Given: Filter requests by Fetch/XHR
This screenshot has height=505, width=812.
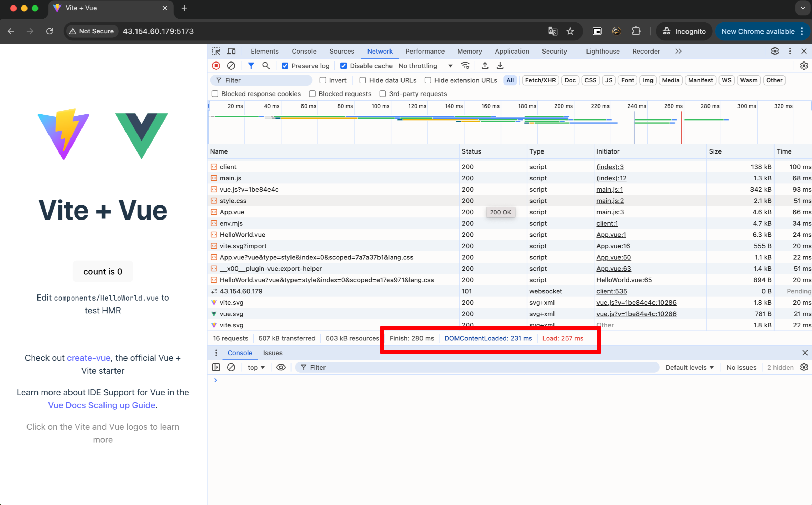Looking at the screenshot, I should (x=540, y=80).
